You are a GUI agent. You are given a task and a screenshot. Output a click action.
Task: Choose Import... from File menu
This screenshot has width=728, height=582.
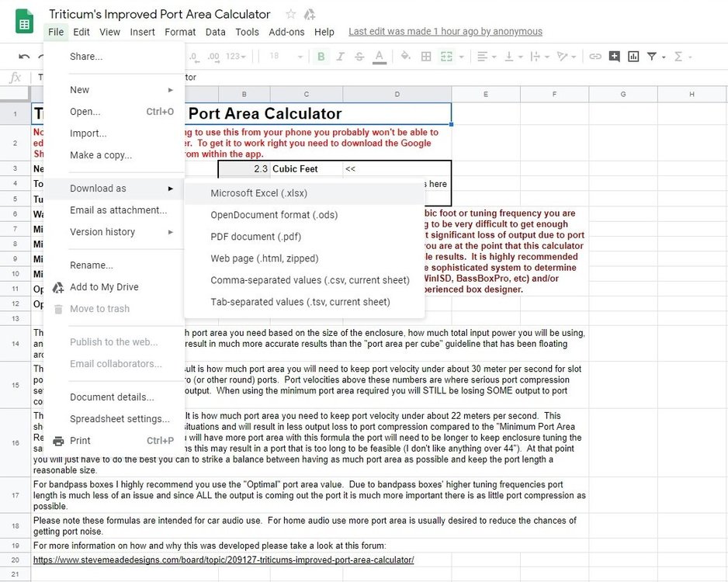pyautogui.click(x=114, y=133)
